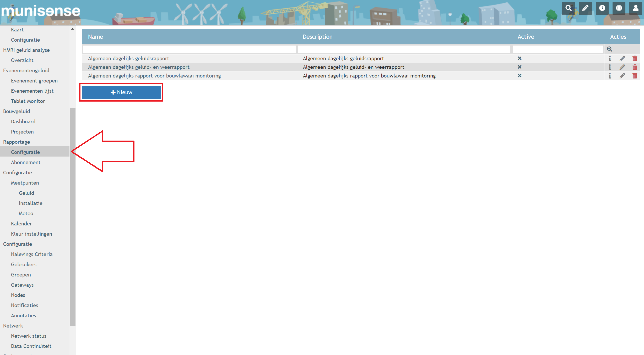Click the Nieuw button
Screen dimensions: 644x355
(121, 92)
